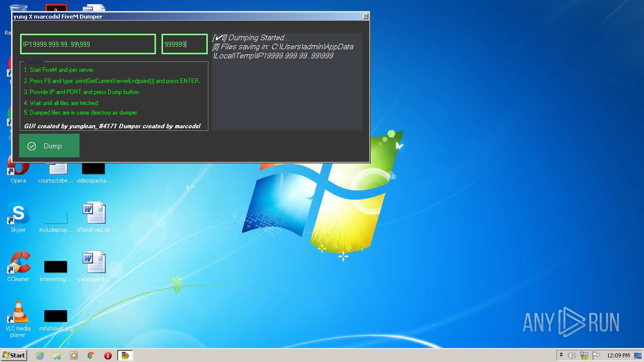Open Windows Media Player from the taskbar
Image resolution: width=644 pixels, height=362 pixels.
click(74, 355)
